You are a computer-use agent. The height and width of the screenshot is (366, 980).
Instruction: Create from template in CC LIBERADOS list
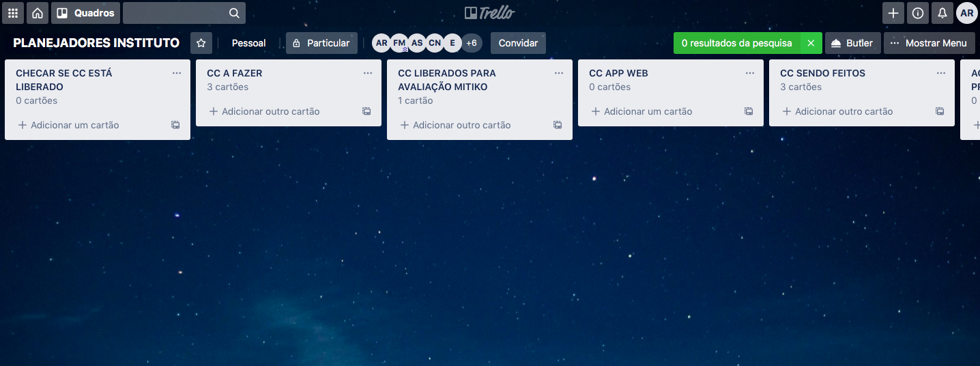click(x=558, y=125)
